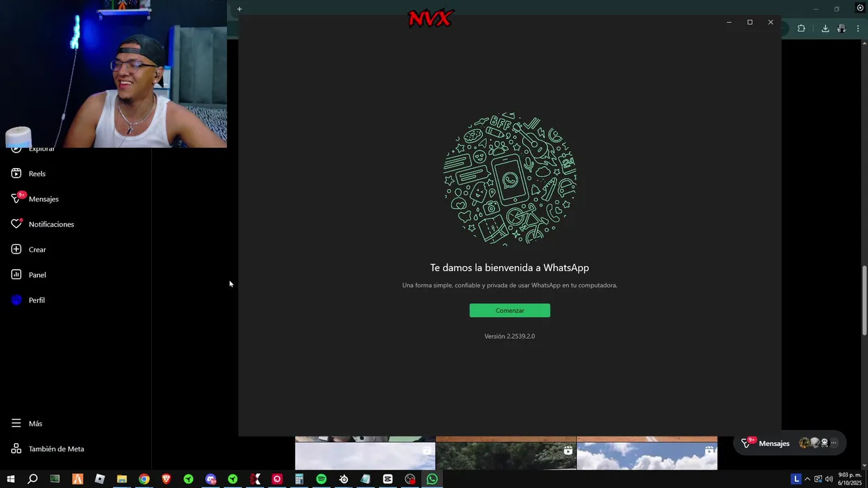Open the volume control in system tray

[x=829, y=479]
